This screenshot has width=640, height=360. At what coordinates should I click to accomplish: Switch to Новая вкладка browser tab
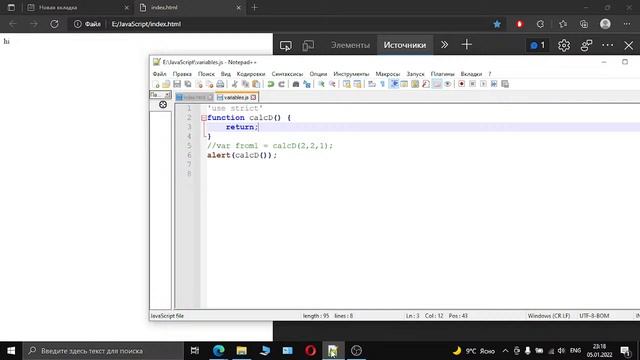(x=77, y=7)
